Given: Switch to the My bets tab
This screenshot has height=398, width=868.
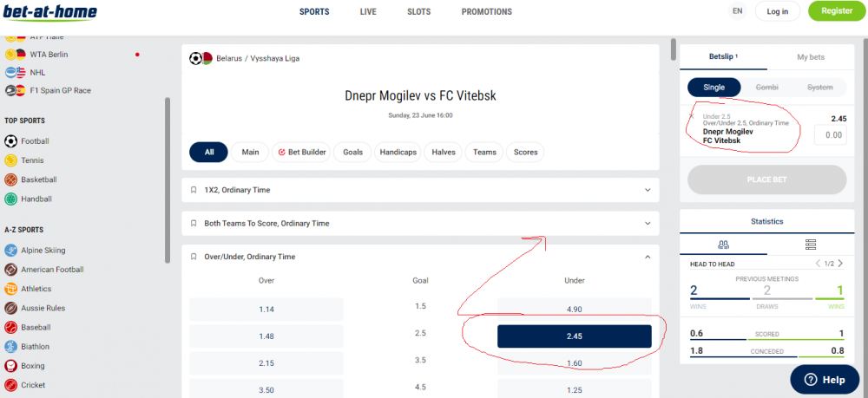Looking at the screenshot, I should pyautogui.click(x=810, y=57).
